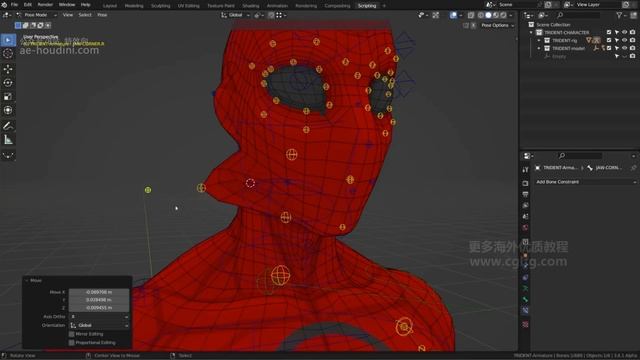The width and height of the screenshot is (640, 360).
Task: Open the Pose Mode dropdown
Action: click(x=36, y=15)
